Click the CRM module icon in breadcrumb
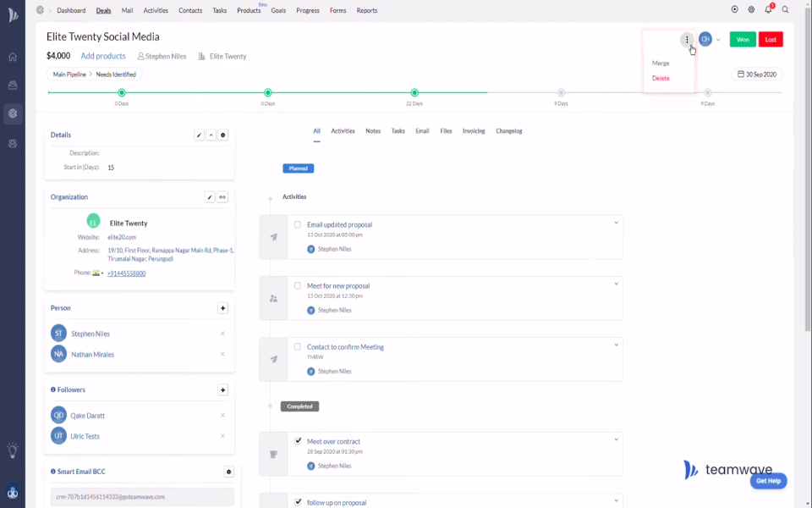The image size is (812, 508). tap(40, 10)
